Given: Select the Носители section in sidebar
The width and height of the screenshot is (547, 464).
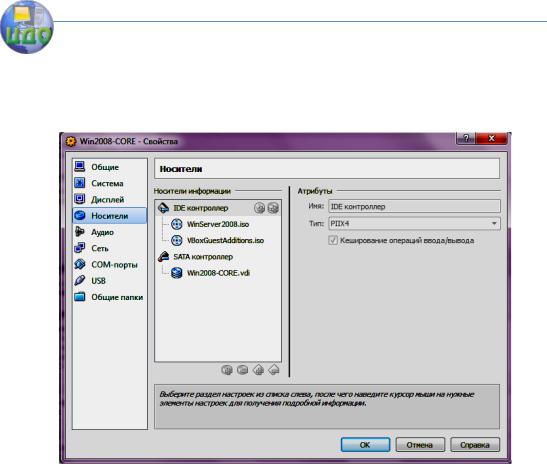Looking at the screenshot, I should click(x=110, y=216).
